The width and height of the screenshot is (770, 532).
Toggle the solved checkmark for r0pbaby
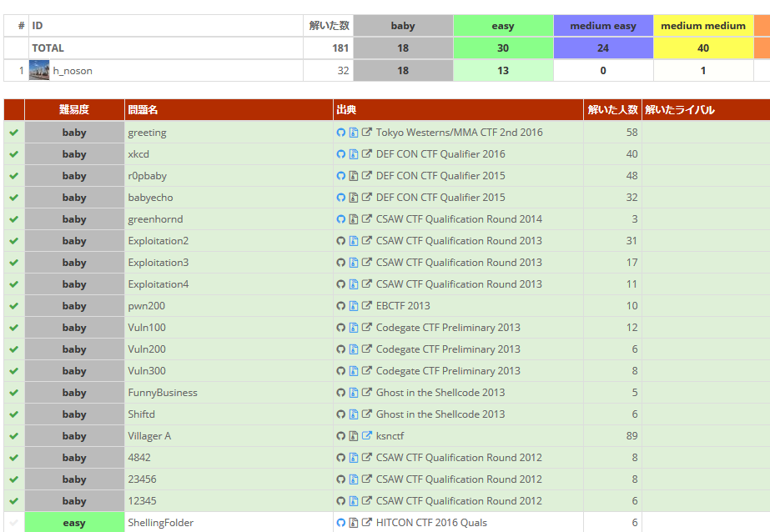tap(13, 176)
